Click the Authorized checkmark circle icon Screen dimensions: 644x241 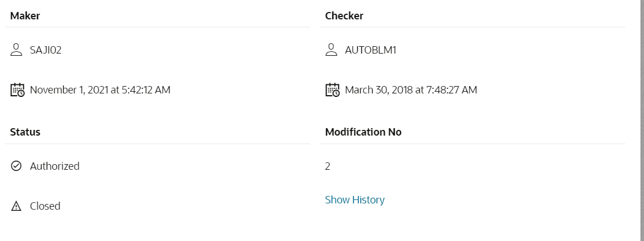click(16, 166)
